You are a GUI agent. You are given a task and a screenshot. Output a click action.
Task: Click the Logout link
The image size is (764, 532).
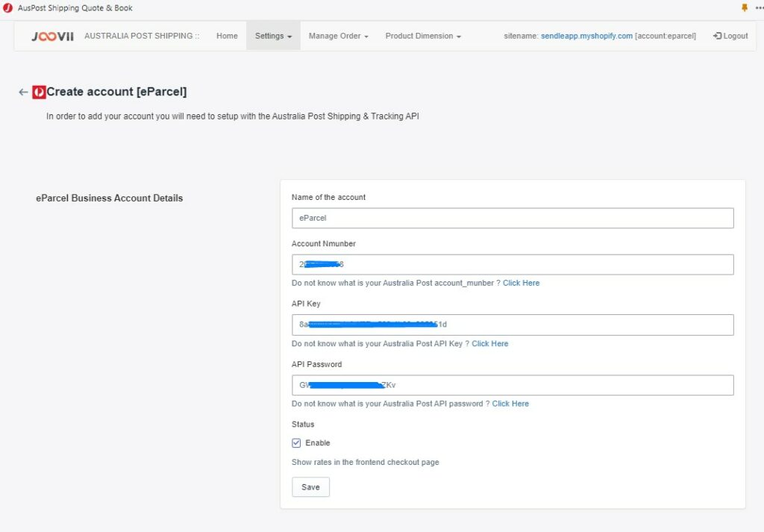pos(730,36)
